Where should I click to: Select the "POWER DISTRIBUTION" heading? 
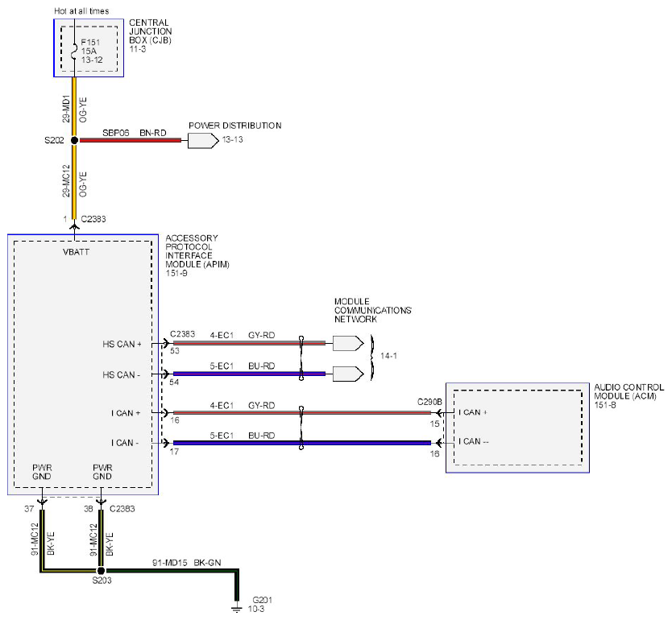click(235, 126)
